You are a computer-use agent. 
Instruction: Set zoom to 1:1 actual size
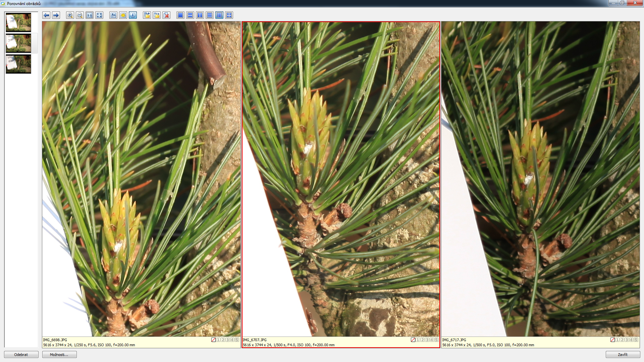click(x=90, y=15)
